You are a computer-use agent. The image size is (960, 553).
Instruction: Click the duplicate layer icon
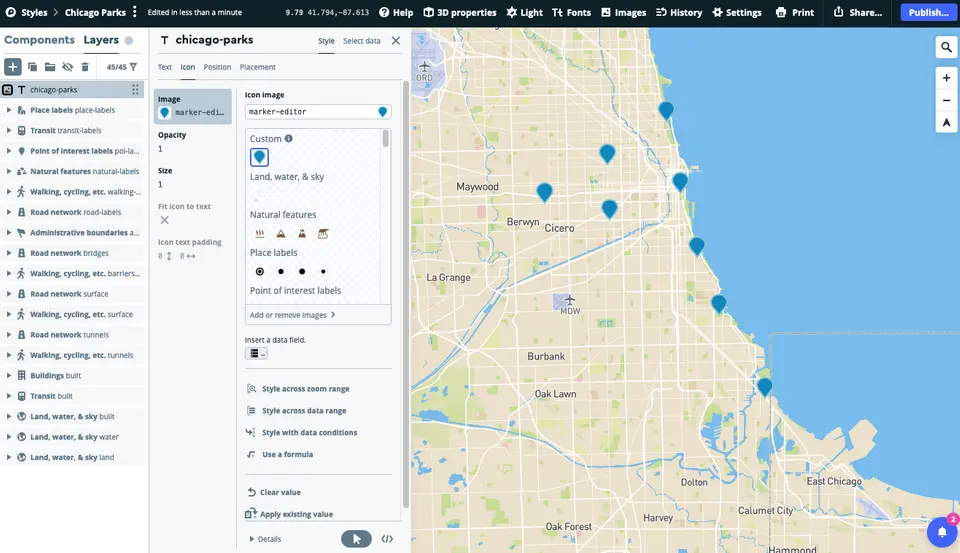pyautogui.click(x=32, y=67)
